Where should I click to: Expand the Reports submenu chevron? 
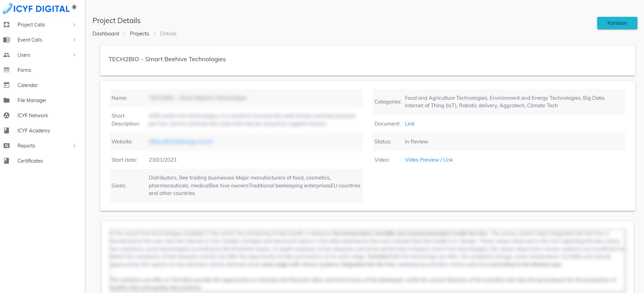click(x=74, y=146)
